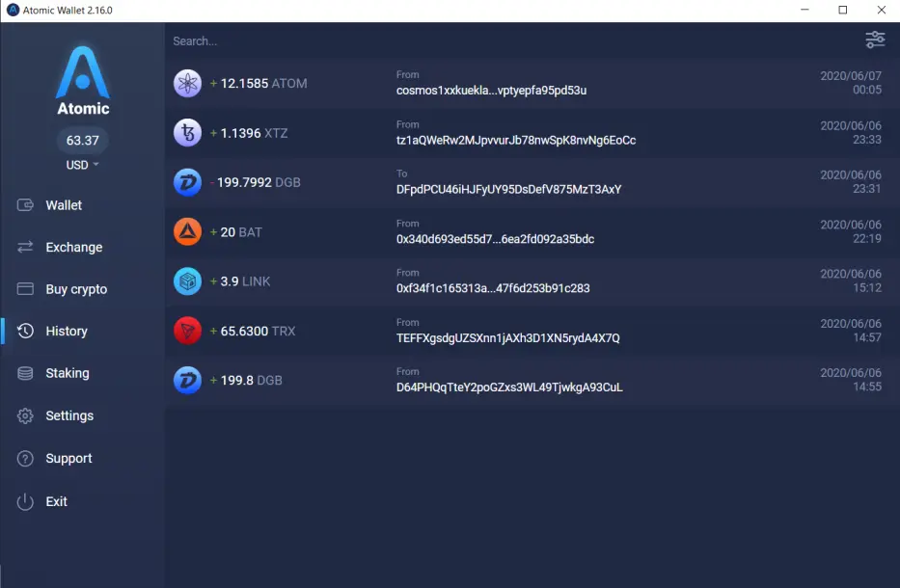Maximize the Atomic Wallet window
900x588 pixels.
[842, 10]
